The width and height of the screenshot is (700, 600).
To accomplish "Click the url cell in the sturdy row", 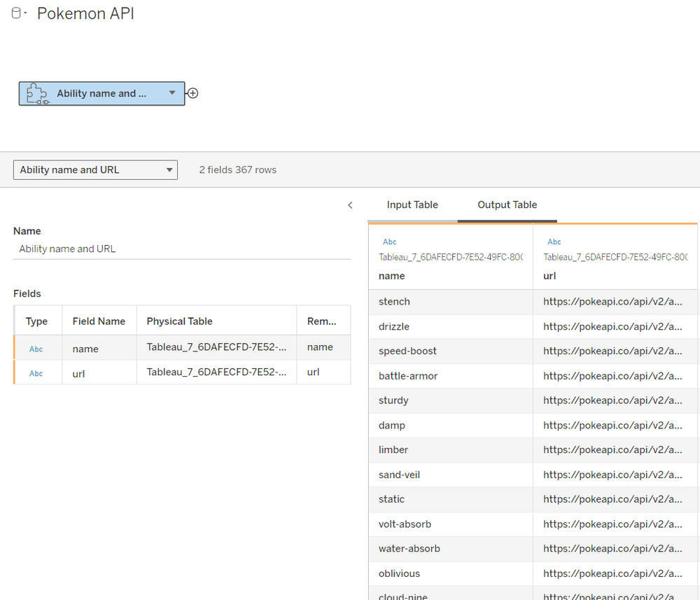I will (x=615, y=400).
